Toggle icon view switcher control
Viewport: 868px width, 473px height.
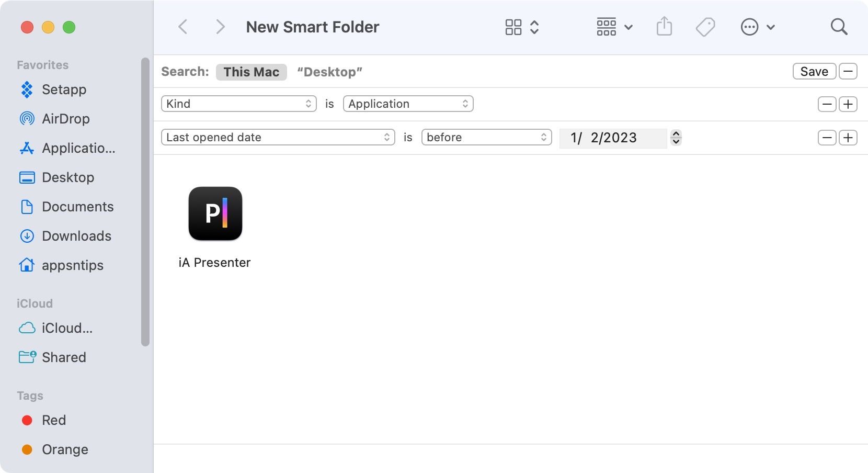click(522, 27)
